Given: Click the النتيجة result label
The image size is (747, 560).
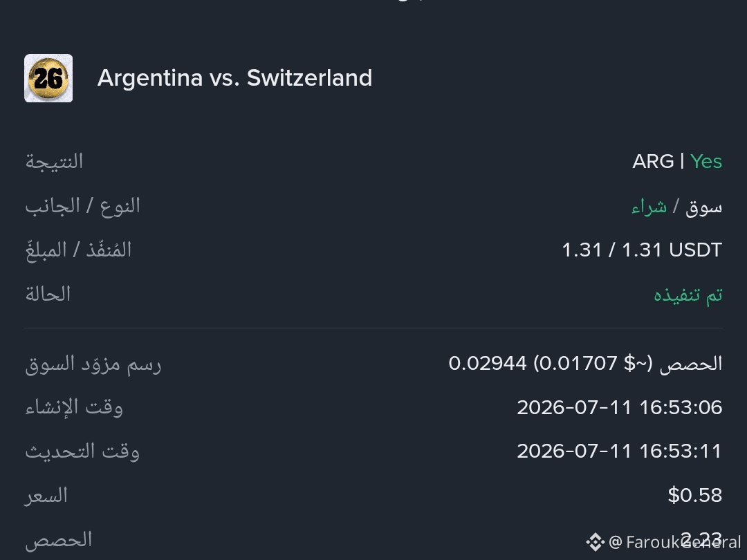Looking at the screenshot, I should [54, 161].
